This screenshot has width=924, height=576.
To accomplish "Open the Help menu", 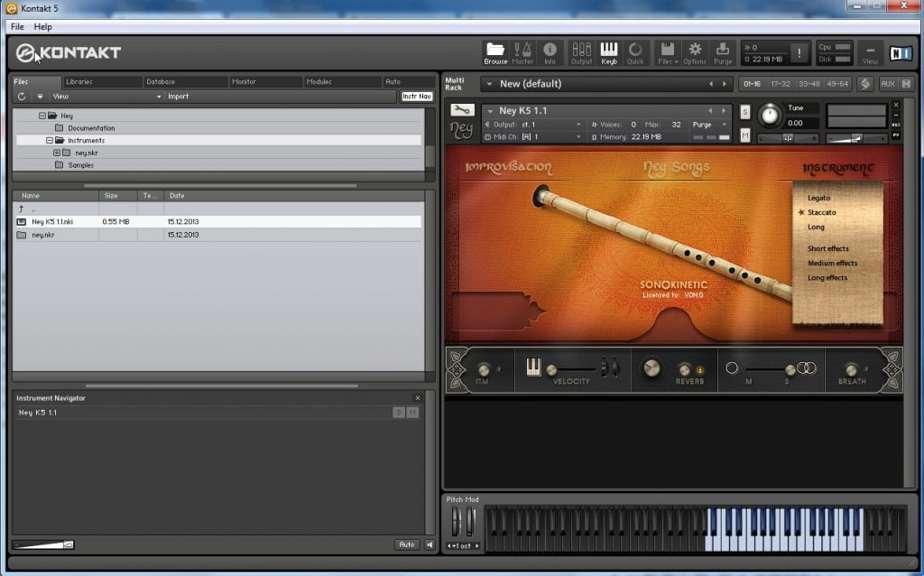I will point(43,26).
